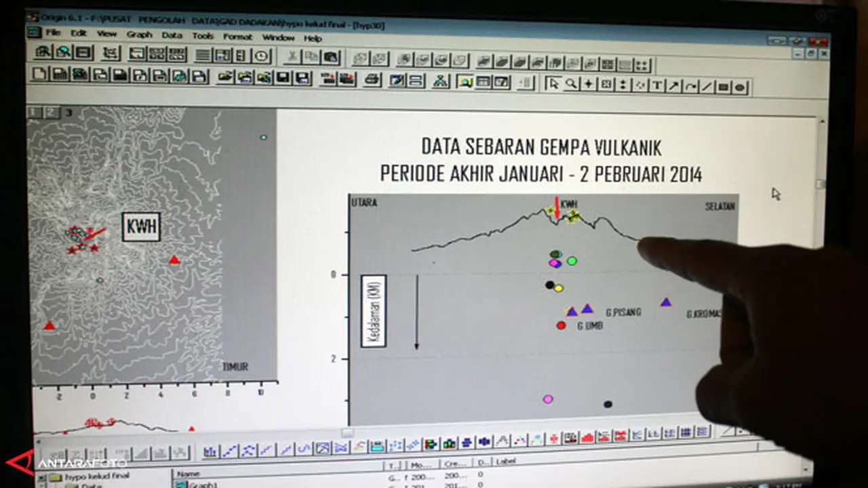Select the Data Selector tool
868x488 pixels.
pos(623,85)
